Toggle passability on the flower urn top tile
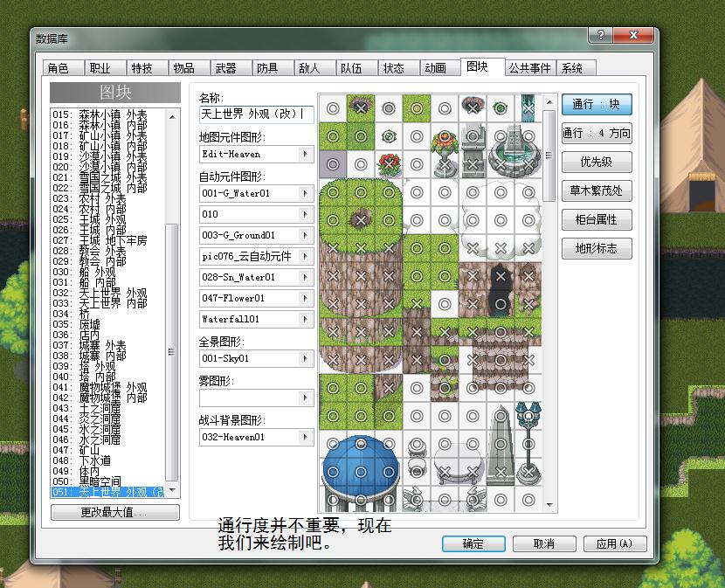 tap(445, 136)
